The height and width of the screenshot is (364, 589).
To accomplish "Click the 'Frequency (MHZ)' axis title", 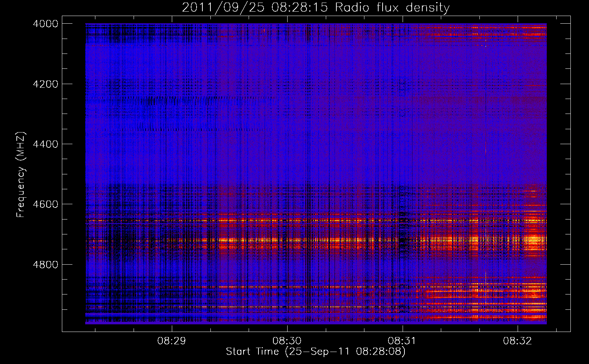I will point(21,175).
